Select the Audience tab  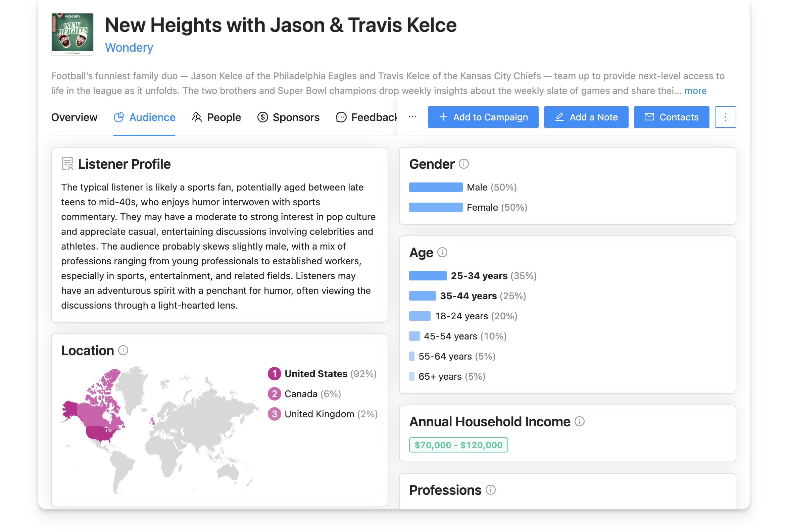(144, 117)
